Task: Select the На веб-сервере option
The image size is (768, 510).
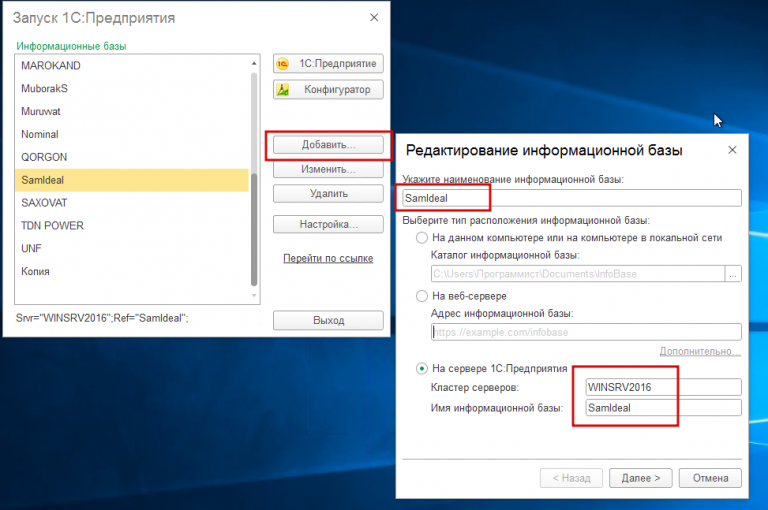Action: pyautogui.click(x=422, y=296)
